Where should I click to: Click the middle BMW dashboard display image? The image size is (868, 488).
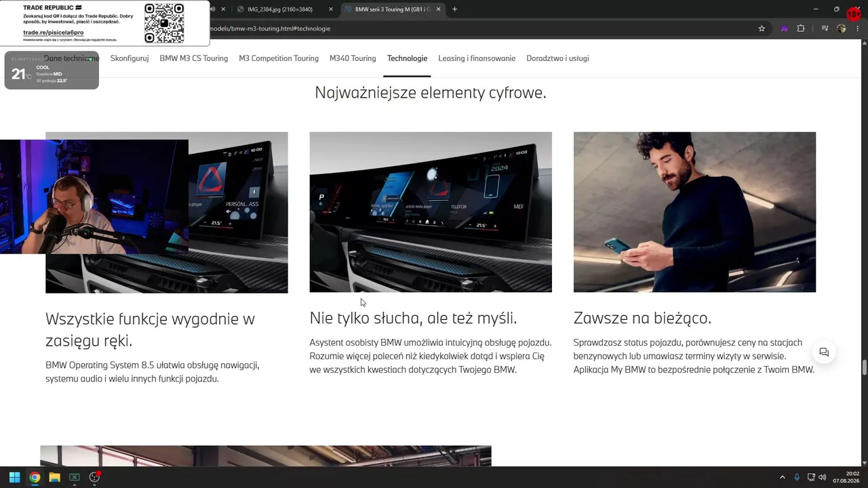coord(431,212)
